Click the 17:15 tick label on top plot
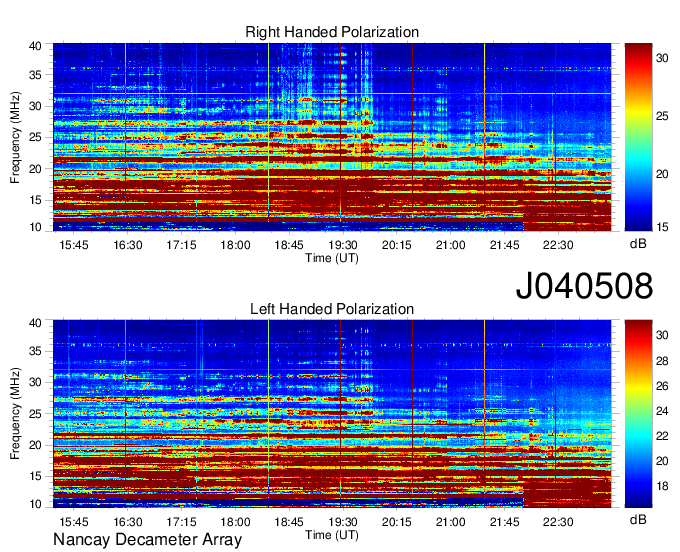The image size is (680, 552). tap(181, 245)
